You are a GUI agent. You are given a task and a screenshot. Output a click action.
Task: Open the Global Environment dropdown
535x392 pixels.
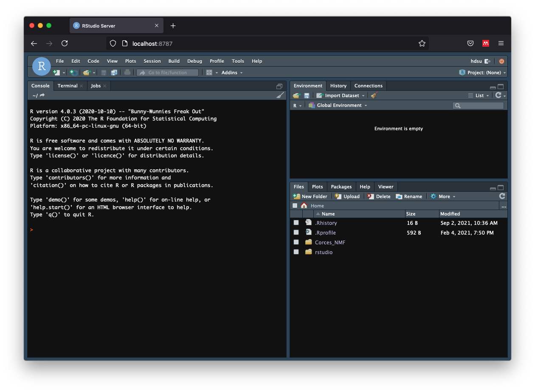tap(338, 105)
